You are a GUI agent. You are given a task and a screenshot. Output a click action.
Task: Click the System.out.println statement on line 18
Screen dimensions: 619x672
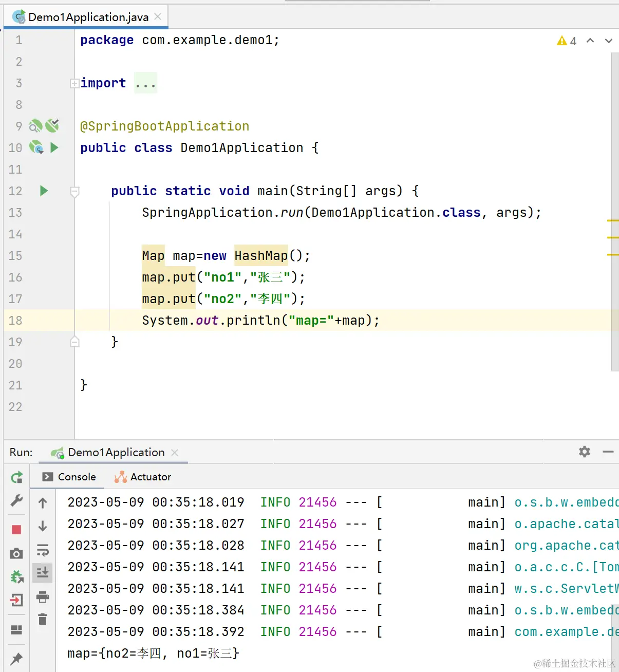pos(261,321)
